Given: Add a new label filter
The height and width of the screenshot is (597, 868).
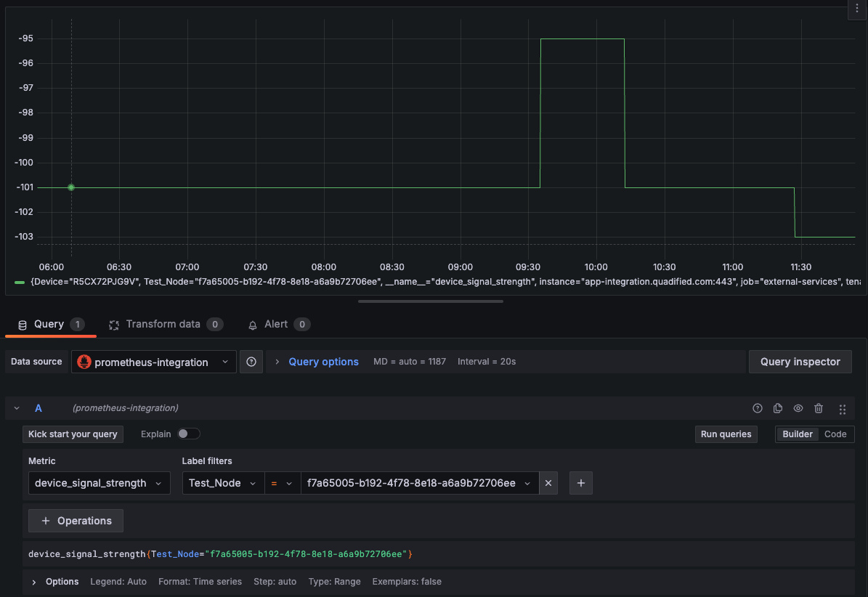Looking at the screenshot, I should pyautogui.click(x=580, y=483).
